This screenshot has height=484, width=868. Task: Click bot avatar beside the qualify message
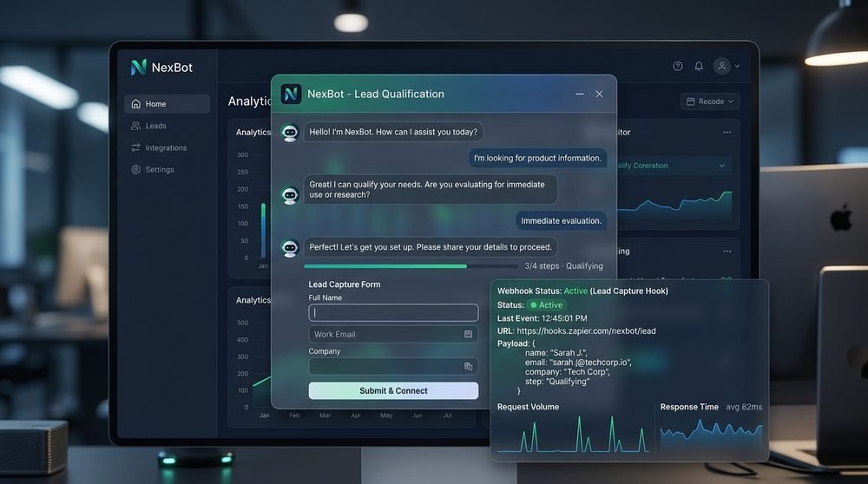pyautogui.click(x=290, y=194)
